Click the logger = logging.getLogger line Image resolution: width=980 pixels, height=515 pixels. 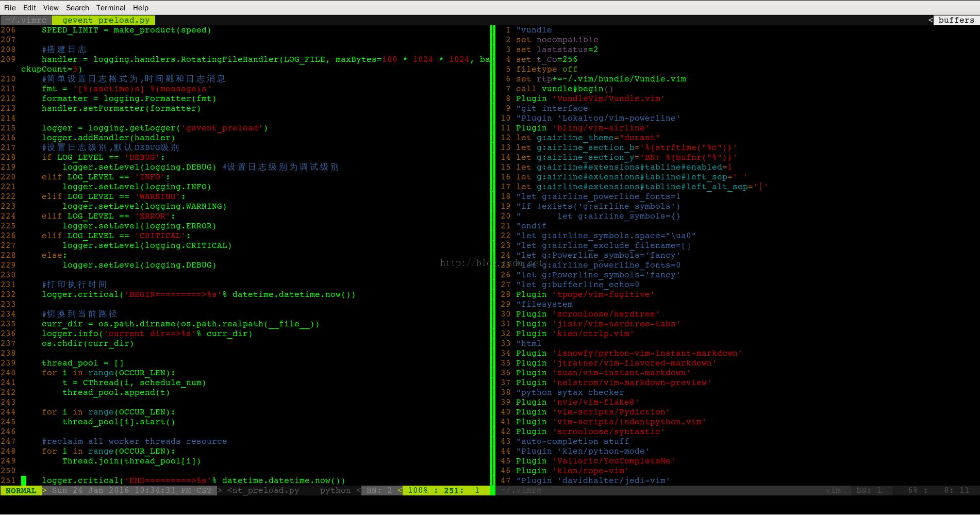pos(155,128)
